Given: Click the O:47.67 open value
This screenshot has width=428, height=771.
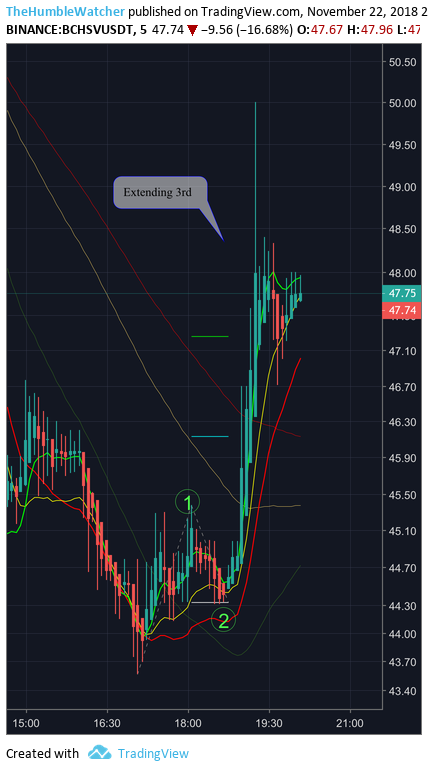Looking at the screenshot, I should click(320, 30).
